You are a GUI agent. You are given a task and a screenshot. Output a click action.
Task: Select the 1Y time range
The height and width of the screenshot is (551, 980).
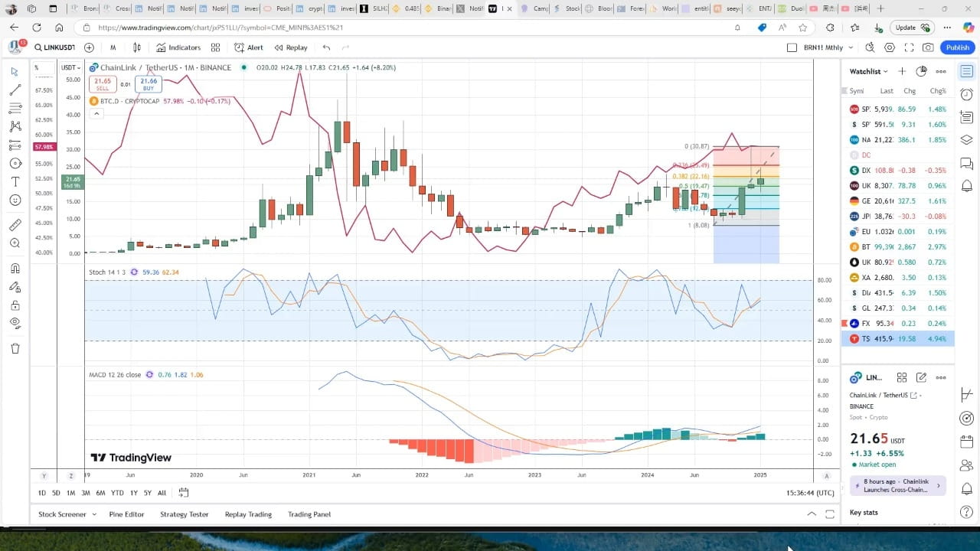point(134,493)
